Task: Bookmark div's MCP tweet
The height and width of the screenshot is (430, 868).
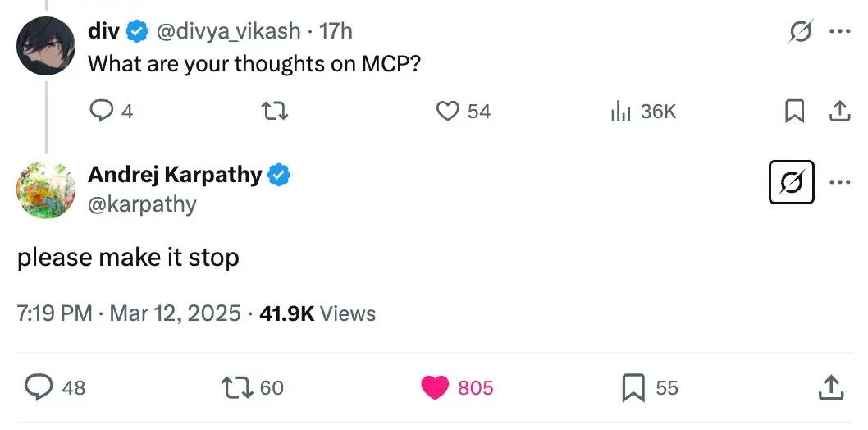Action: 793,111
